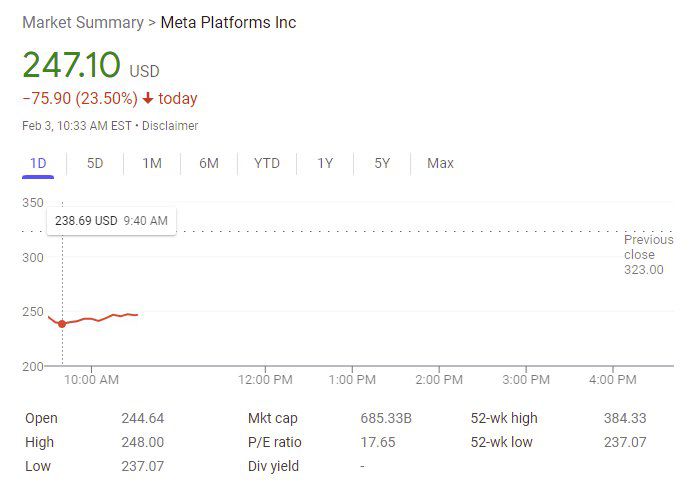Switch to the 6M chart view
This screenshot has height=488, width=692.
click(209, 163)
